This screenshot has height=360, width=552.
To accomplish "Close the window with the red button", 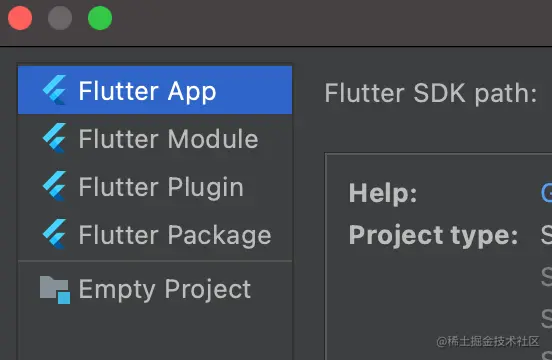I will click(20, 18).
